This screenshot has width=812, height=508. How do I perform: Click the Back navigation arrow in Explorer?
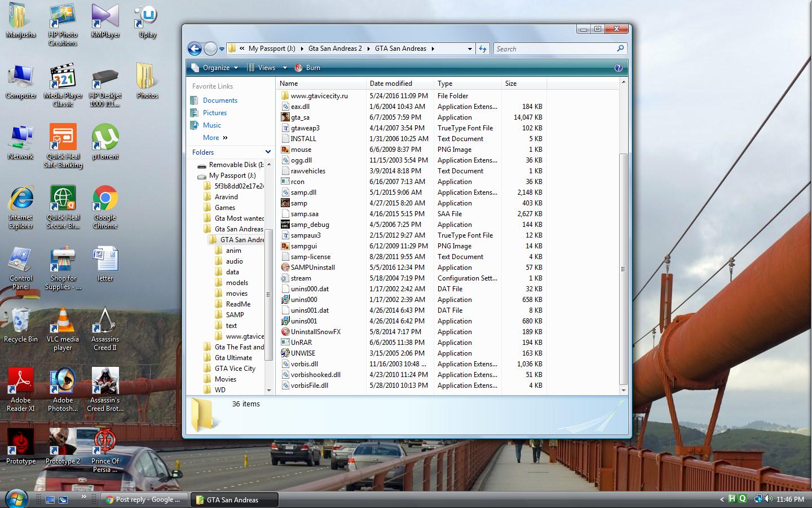(195, 49)
